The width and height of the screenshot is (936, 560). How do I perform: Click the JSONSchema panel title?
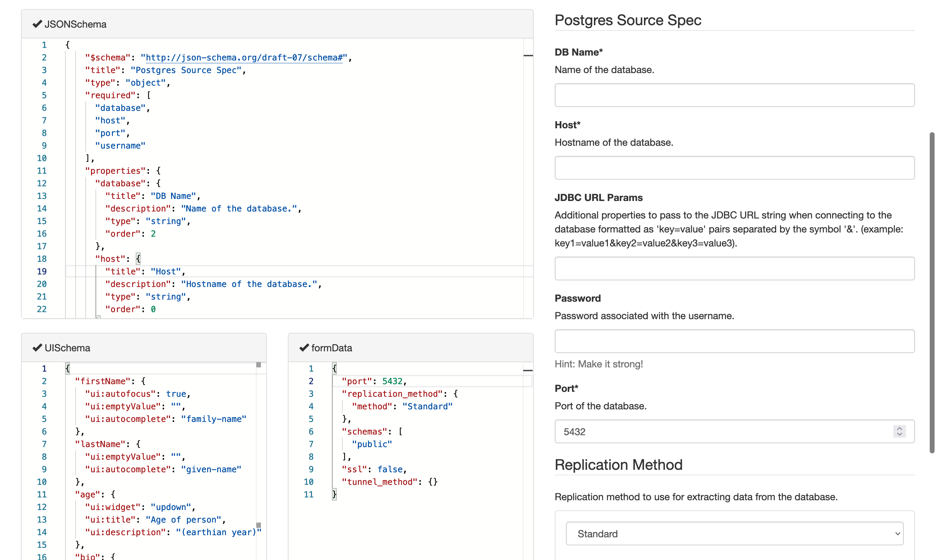tap(75, 24)
